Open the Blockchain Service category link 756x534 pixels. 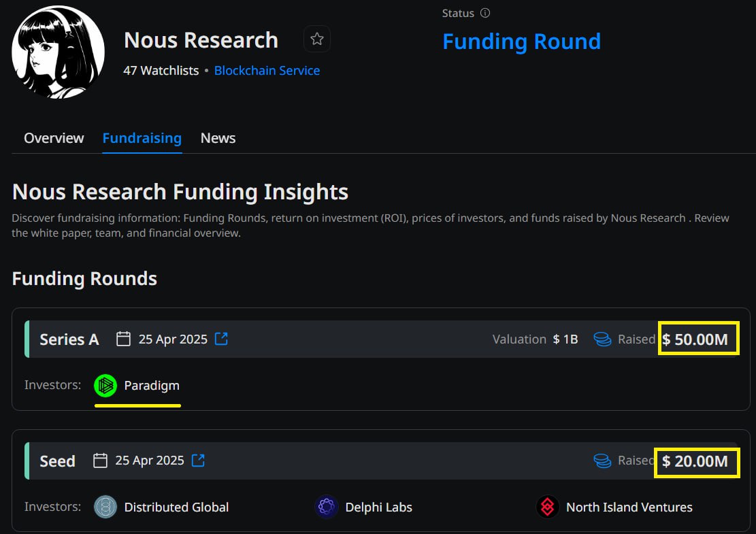[x=267, y=71]
